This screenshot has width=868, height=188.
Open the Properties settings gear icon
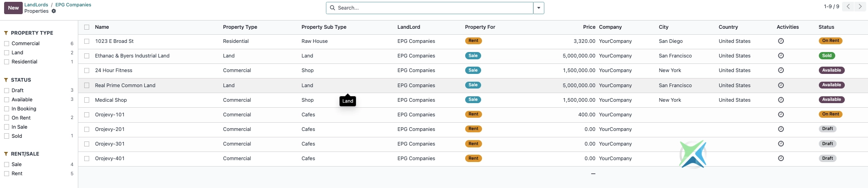point(54,11)
